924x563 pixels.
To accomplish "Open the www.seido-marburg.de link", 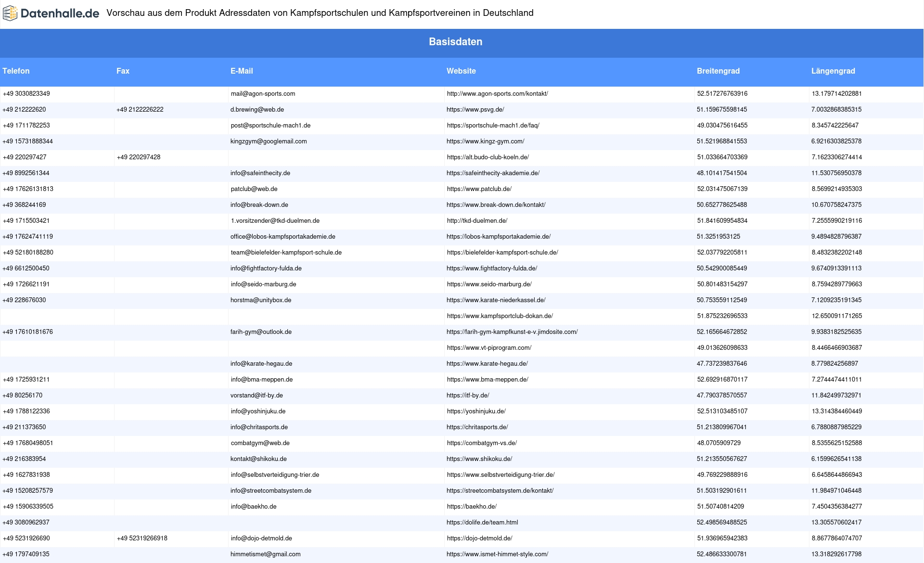I will (x=489, y=284).
